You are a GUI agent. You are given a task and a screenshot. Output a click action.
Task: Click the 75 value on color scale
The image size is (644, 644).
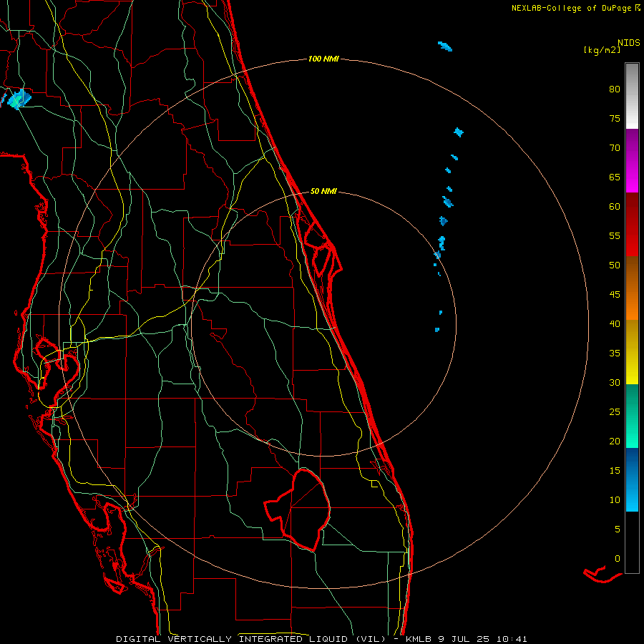(x=615, y=118)
